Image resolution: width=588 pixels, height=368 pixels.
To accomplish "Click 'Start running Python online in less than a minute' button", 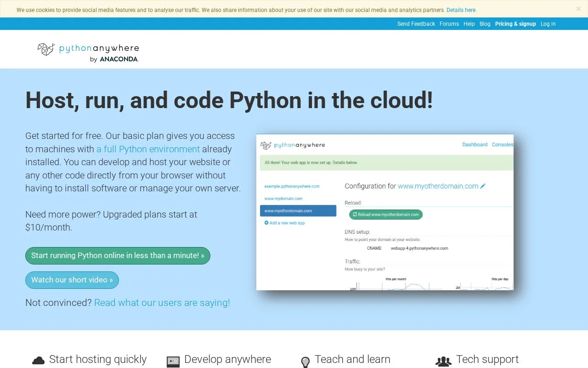I will [x=118, y=256].
